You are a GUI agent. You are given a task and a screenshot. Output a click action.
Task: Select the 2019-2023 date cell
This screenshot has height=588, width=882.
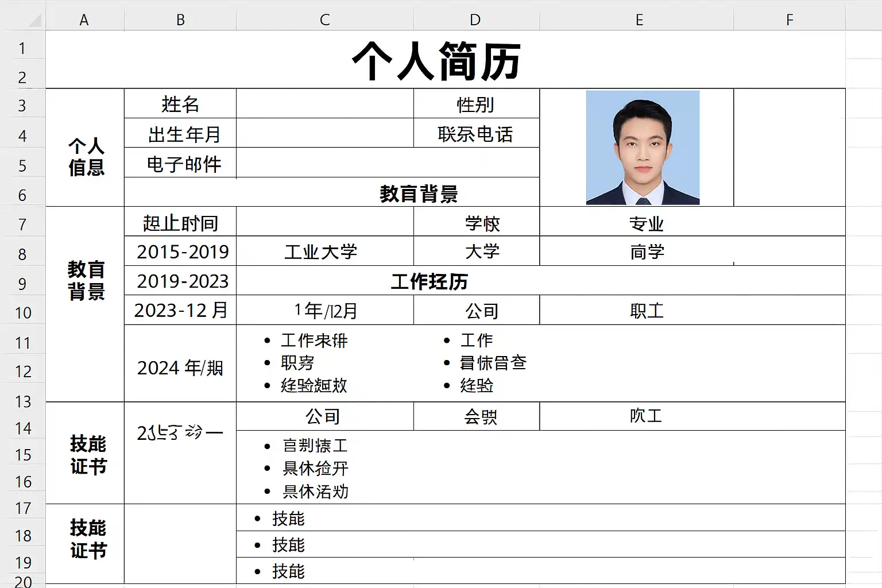tap(180, 281)
